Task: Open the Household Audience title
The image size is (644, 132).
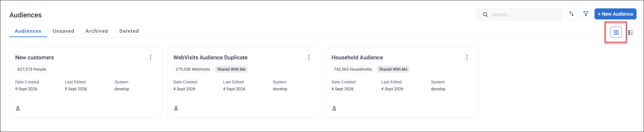Action: 357,58
